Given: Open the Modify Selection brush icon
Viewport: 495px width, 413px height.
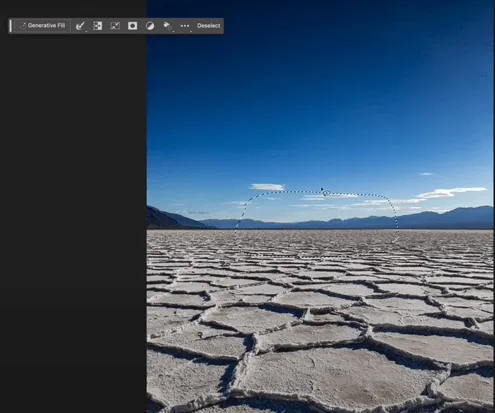Looking at the screenshot, I should (x=80, y=26).
